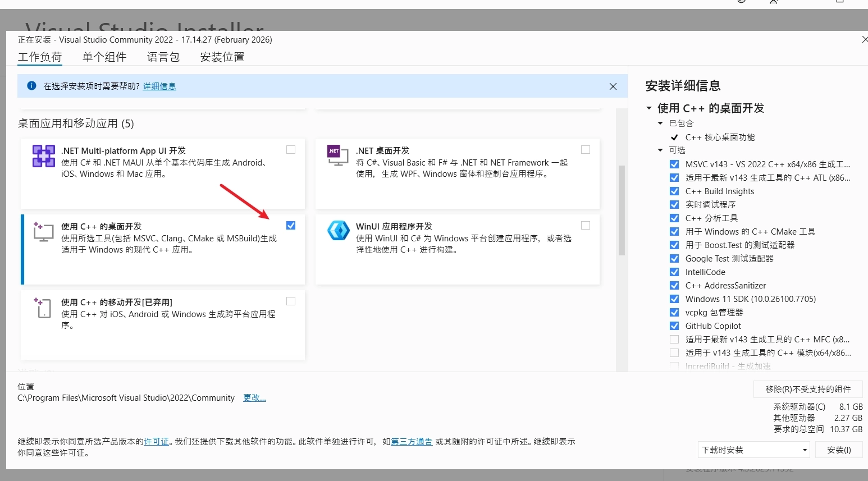Screen dimensions: 868x481
Task: Collapse the 已包含 section
Action: tap(660, 123)
